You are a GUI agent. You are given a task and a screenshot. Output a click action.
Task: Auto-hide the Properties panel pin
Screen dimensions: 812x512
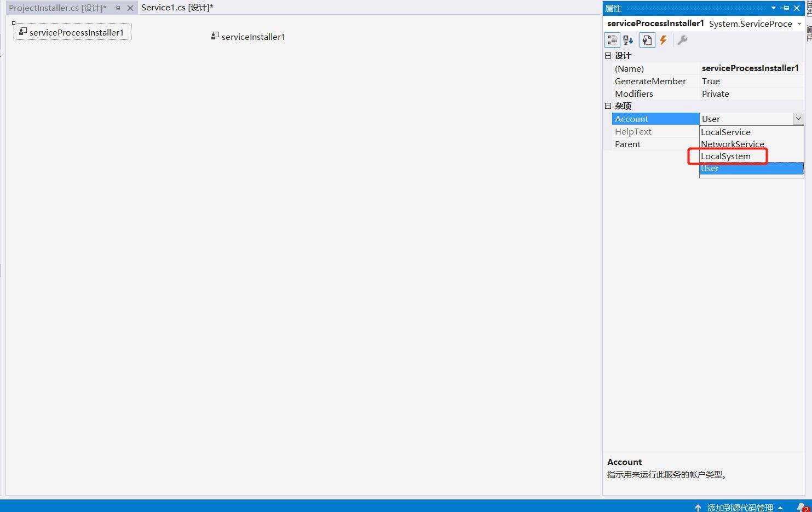click(786, 8)
